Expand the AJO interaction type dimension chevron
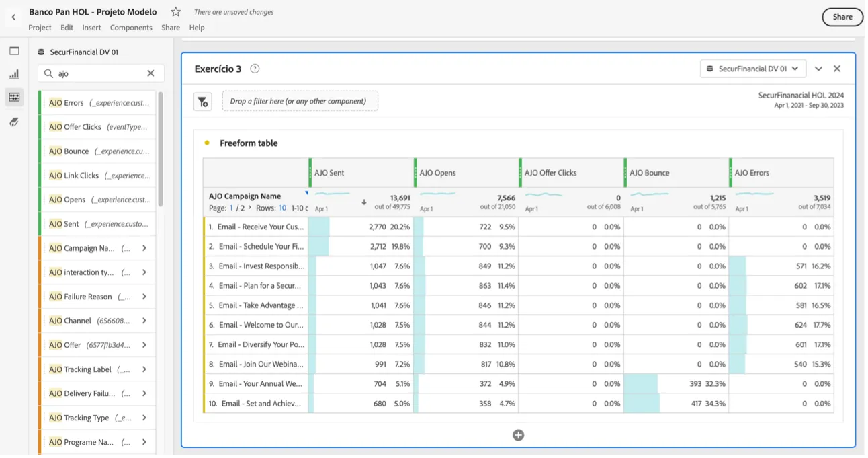This screenshot has height=458, width=868. click(x=144, y=272)
